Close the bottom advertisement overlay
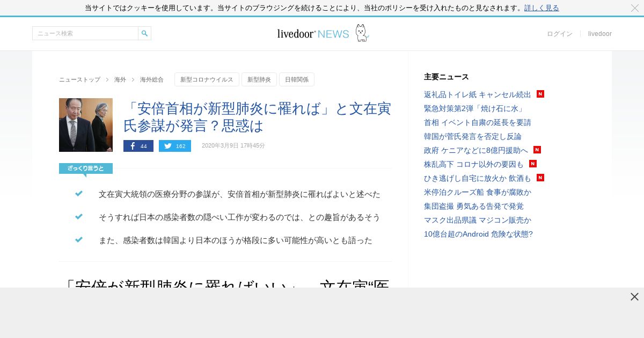 click(x=634, y=297)
